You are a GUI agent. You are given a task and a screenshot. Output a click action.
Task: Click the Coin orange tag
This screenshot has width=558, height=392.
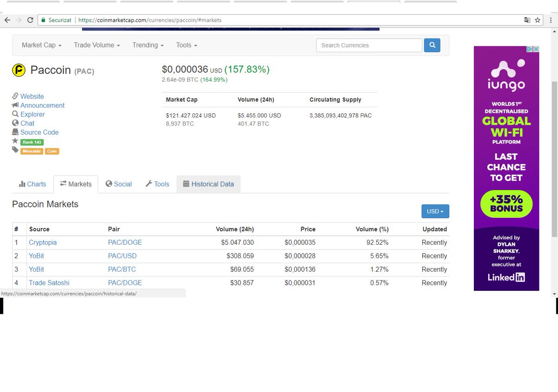click(52, 151)
